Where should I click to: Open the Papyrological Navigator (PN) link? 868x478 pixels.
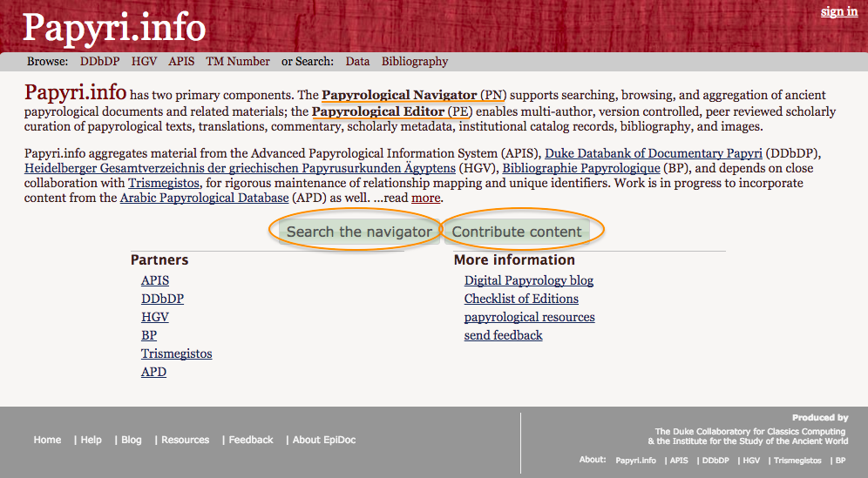(x=414, y=95)
